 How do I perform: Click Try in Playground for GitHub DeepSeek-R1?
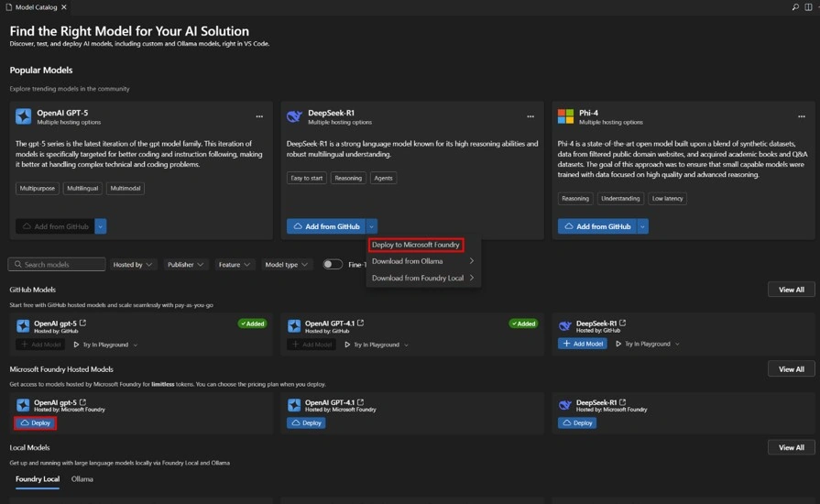643,344
